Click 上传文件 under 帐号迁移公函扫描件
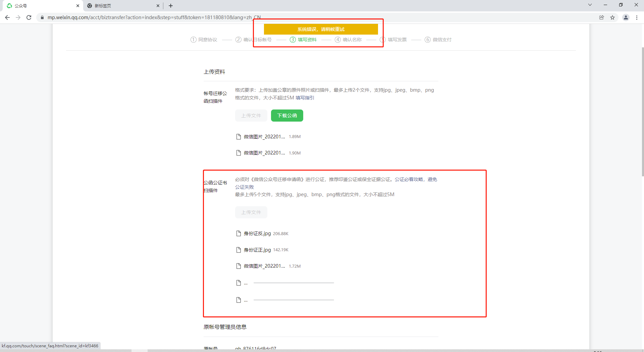Screen dimensions: 644x352 [251, 116]
